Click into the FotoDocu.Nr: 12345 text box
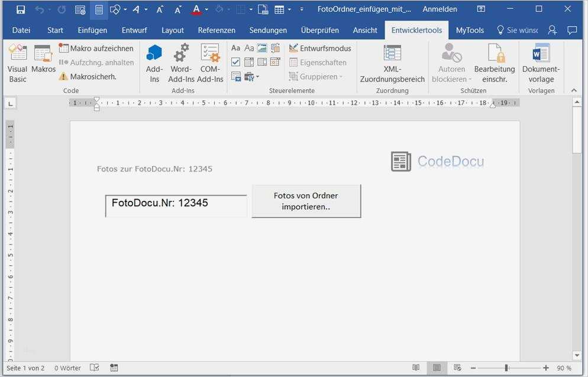Viewport: 588px width, 377px height. click(x=176, y=206)
